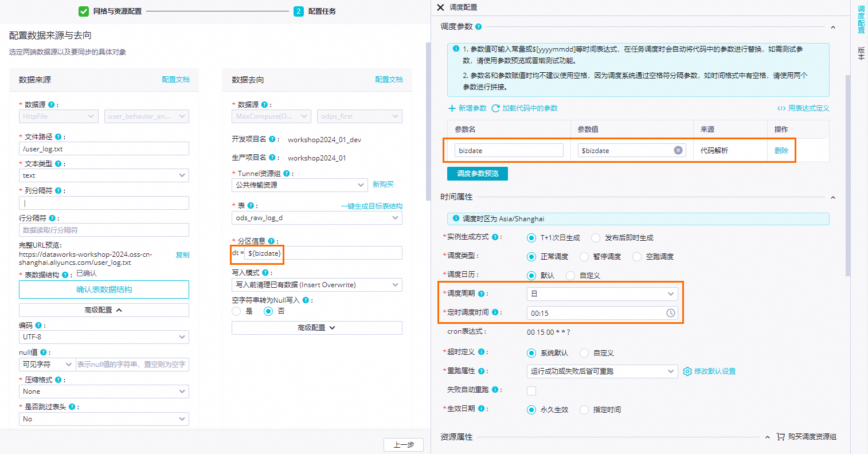Viewport: 868px width, 454px height.
Task: Click help icon next to 是否跳过表头
Action: click(x=72, y=407)
